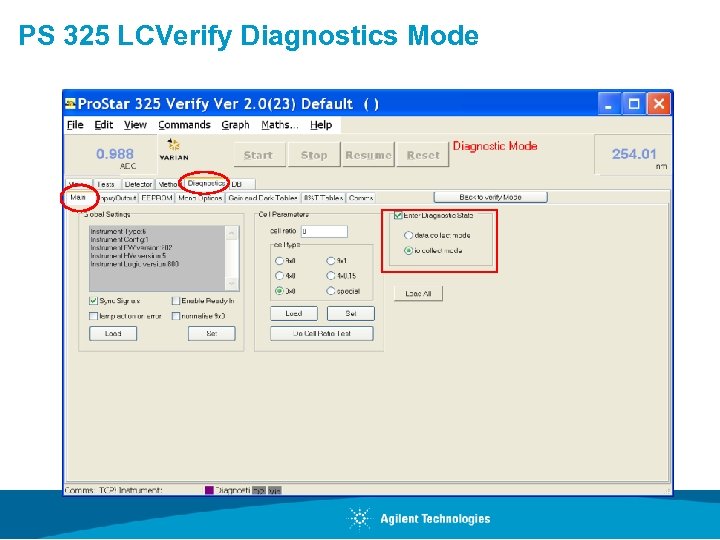The height and width of the screenshot is (540, 720).
Task: Open the View menu
Action: [135, 125]
